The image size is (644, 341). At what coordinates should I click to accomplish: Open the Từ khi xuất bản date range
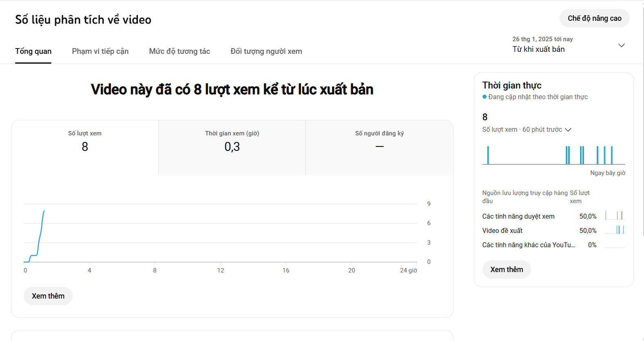tap(538, 49)
